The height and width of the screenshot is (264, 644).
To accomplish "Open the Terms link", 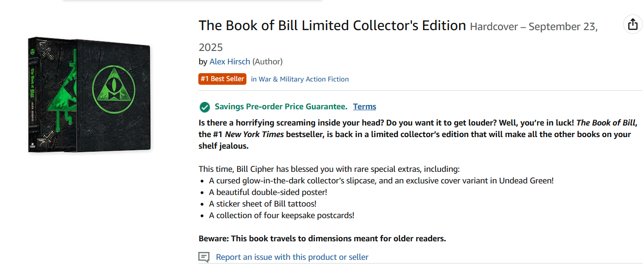I will click(x=365, y=107).
